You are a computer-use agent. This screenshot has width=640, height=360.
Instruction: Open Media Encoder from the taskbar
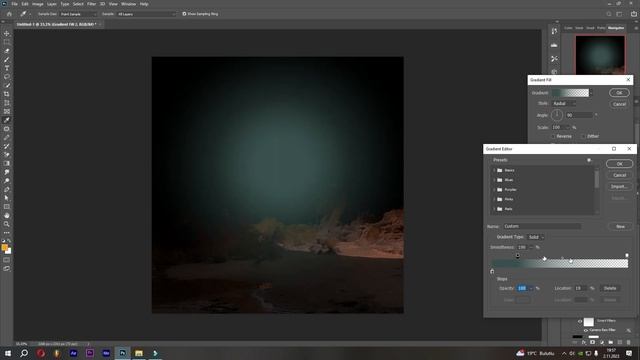click(x=106, y=353)
